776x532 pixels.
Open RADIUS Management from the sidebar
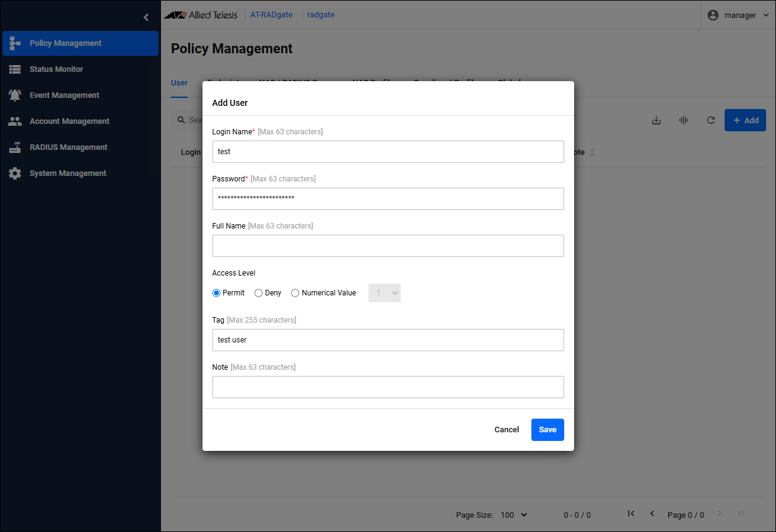pos(68,147)
